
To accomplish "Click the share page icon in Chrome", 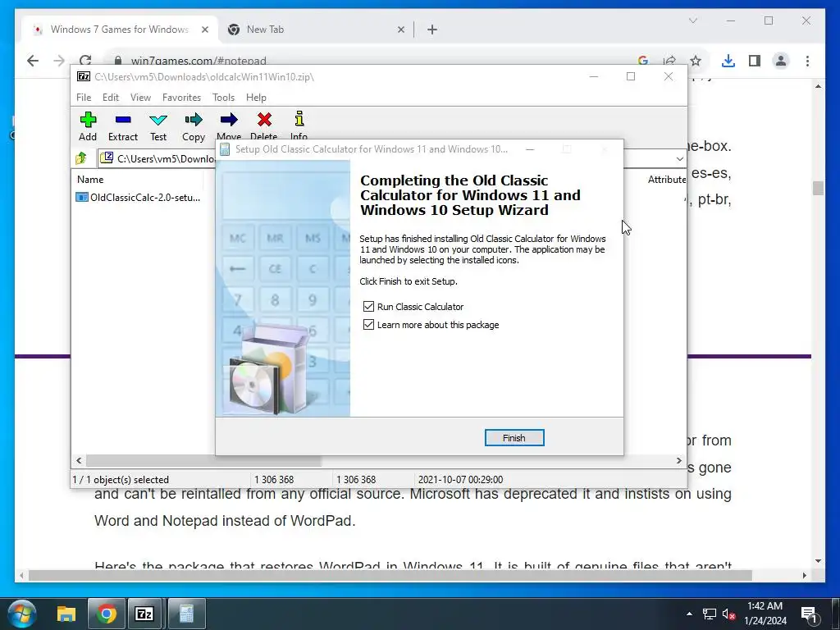I will pyautogui.click(x=669, y=61).
